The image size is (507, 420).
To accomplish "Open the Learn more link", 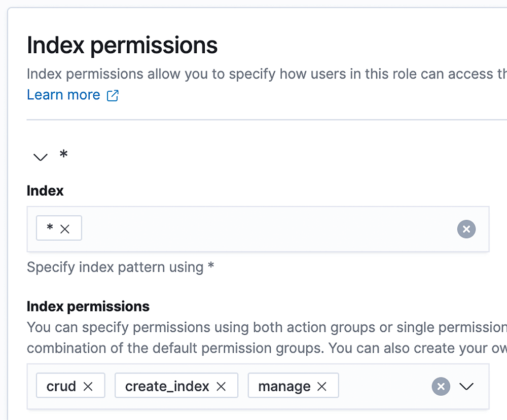I will (63, 95).
